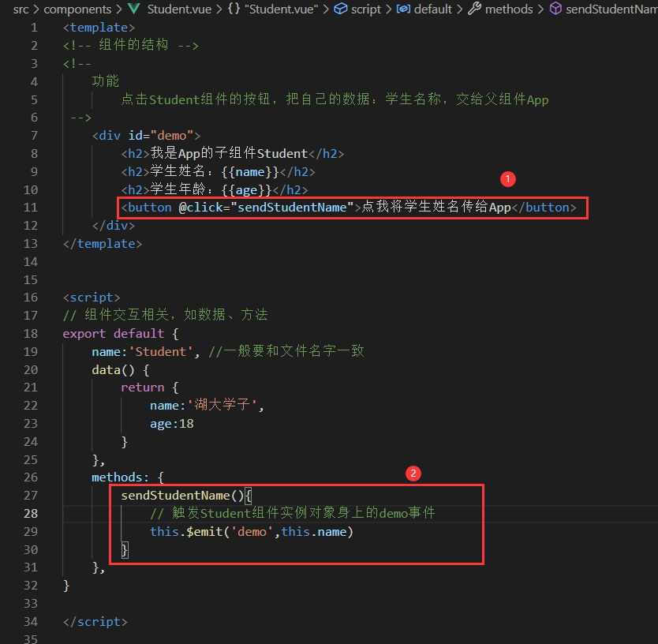Expand chevron after 'default' breadcrumb

point(459,9)
